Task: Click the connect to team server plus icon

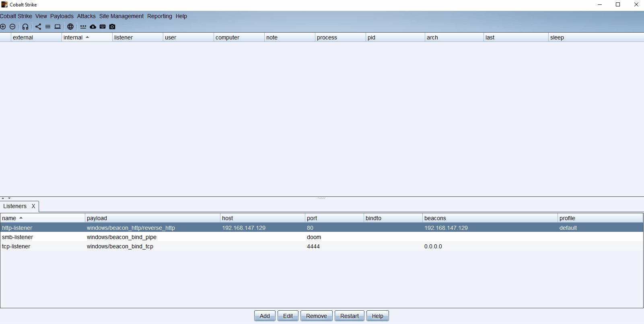Action: point(3,27)
